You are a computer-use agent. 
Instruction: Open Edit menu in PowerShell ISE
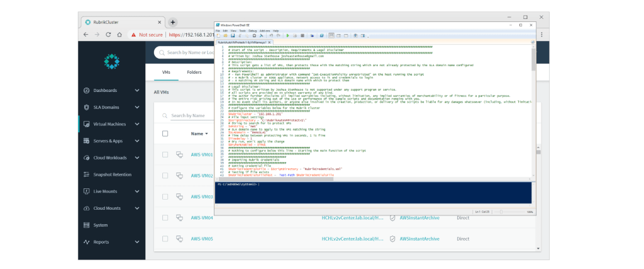225,31
